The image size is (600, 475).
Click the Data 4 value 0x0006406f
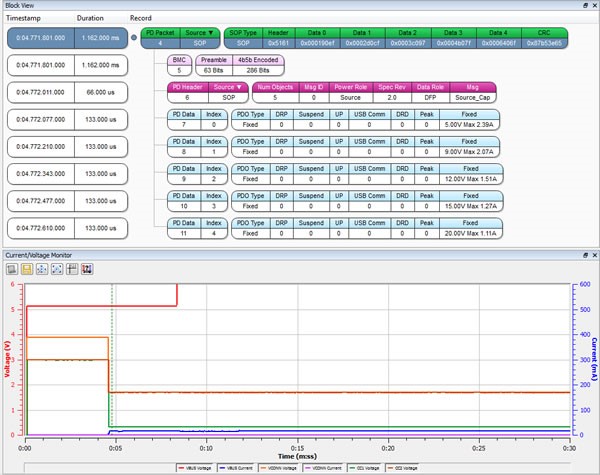[499, 43]
